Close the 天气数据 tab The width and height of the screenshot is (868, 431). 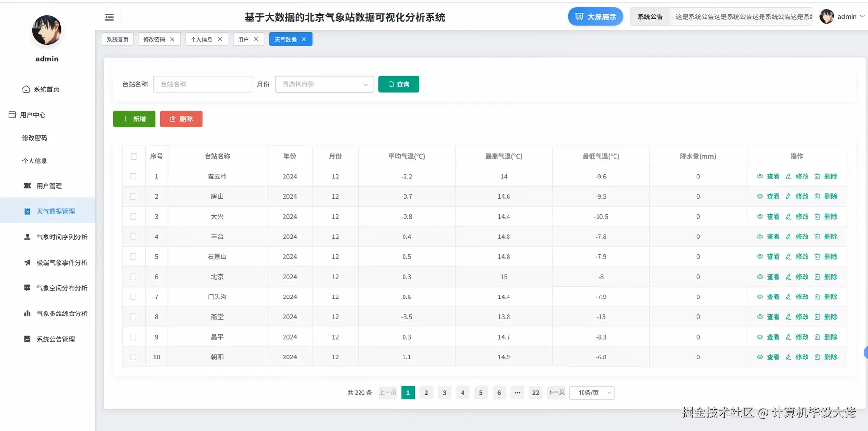point(304,39)
